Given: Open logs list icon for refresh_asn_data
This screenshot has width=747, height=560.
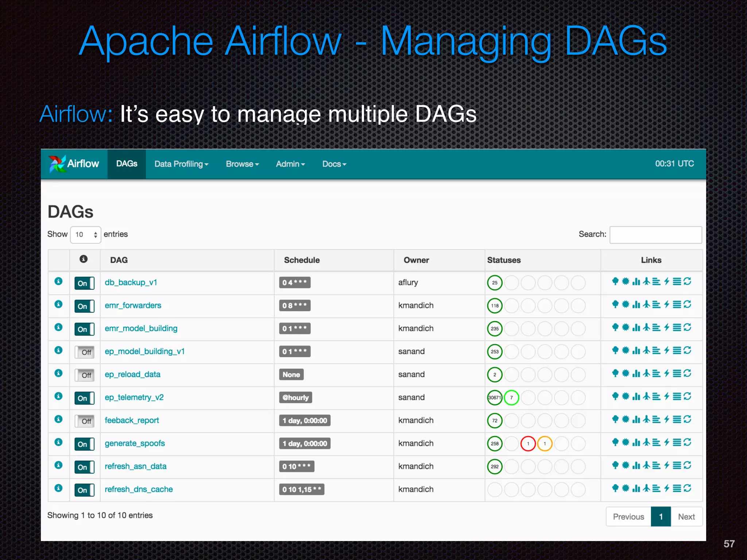Looking at the screenshot, I should (677, 465).
